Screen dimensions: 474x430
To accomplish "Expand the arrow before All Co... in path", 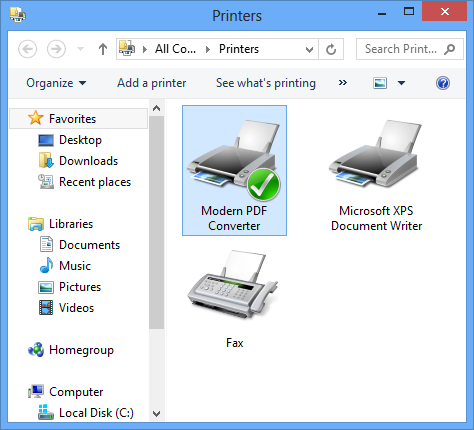I will click(145, 49).
